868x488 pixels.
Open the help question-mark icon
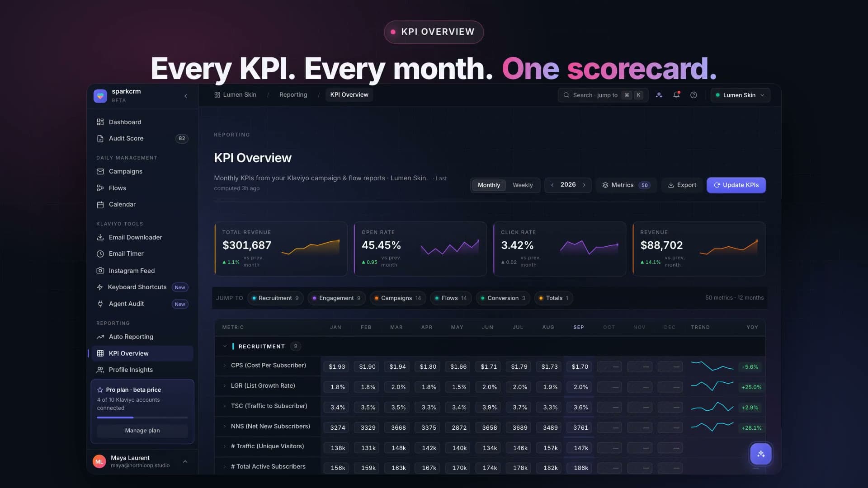click(693, 95)
